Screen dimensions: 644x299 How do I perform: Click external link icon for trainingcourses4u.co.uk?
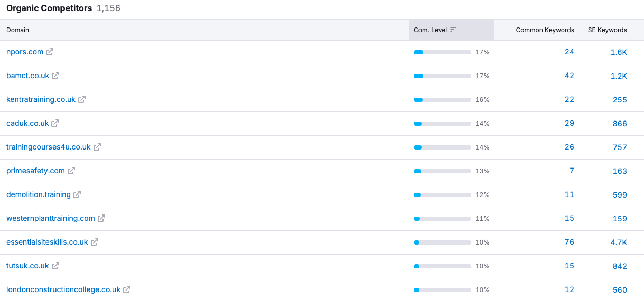pyautogui.click(x=97, y=147)
